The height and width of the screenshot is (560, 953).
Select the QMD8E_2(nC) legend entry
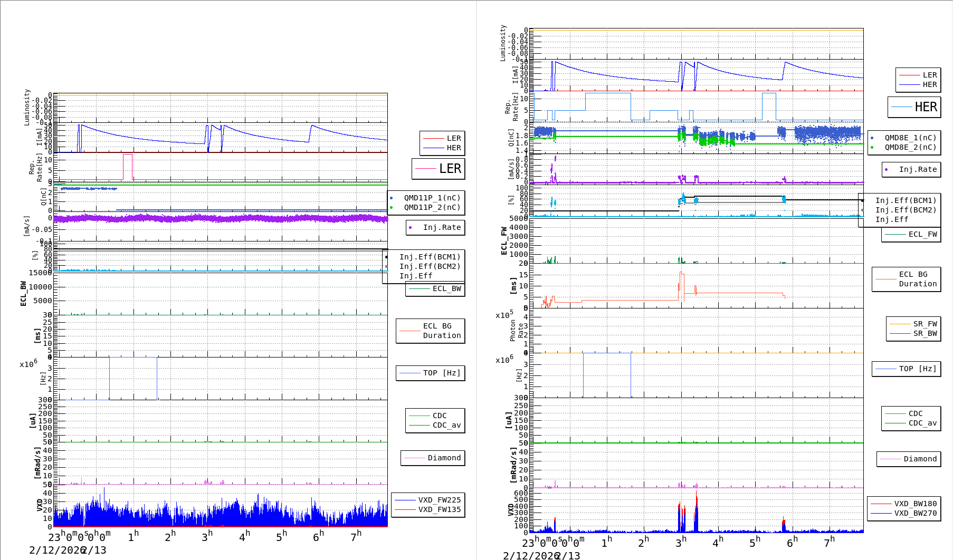(x=910, y=147)
